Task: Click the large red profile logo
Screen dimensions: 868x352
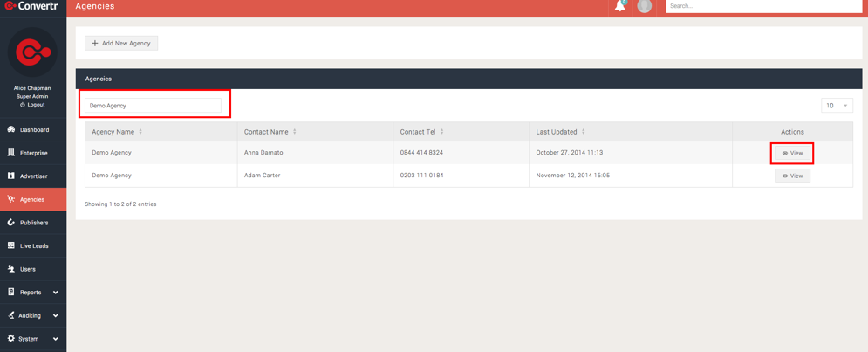Action: tap(32, 52)
